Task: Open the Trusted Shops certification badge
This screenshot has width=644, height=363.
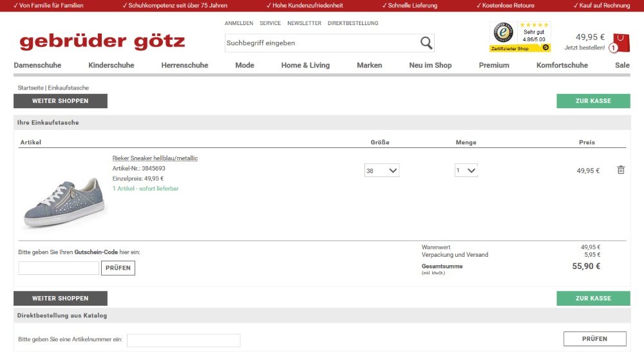Action: point(520,37)
